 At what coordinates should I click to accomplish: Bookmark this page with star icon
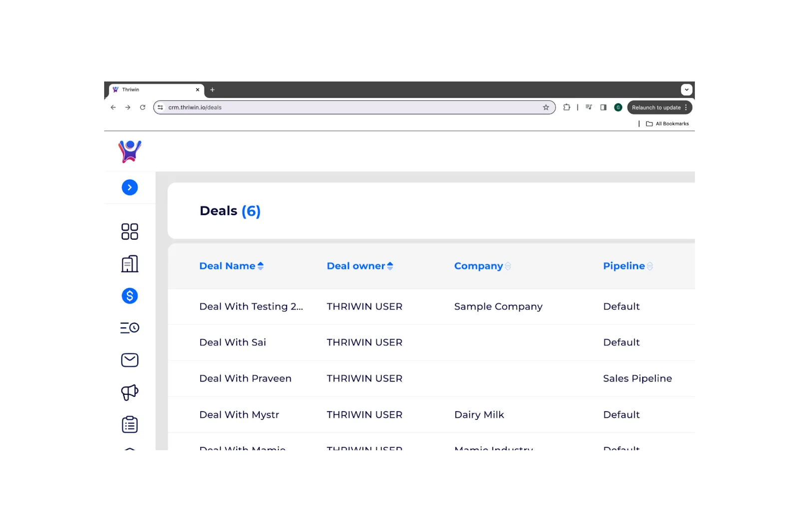click(x=546, y=107)
